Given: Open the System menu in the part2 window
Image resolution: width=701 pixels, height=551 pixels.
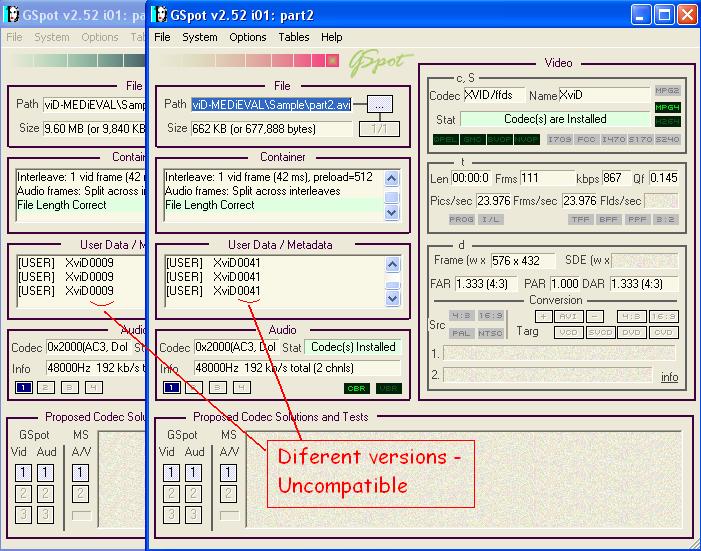Looking at the screenshot, I should [x=199, y=37].
